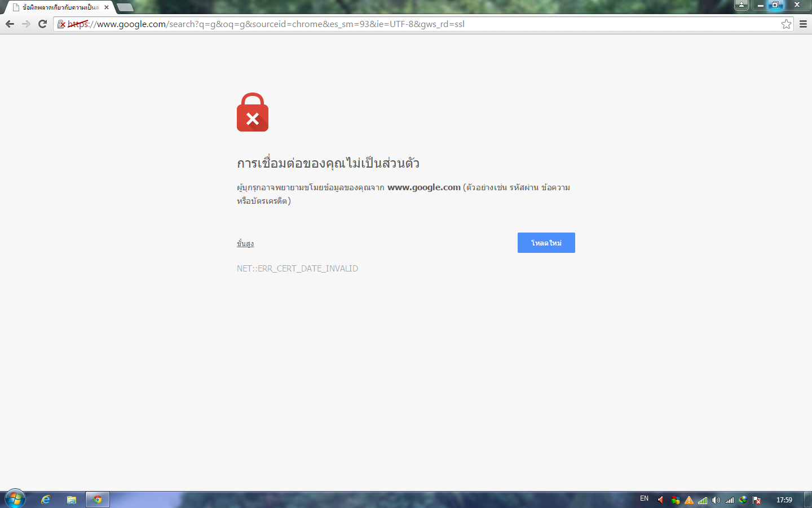Click the broken HTTPS lock icon in address bar
Viewport: 812px width, 508px height.
tap(62, 24)
